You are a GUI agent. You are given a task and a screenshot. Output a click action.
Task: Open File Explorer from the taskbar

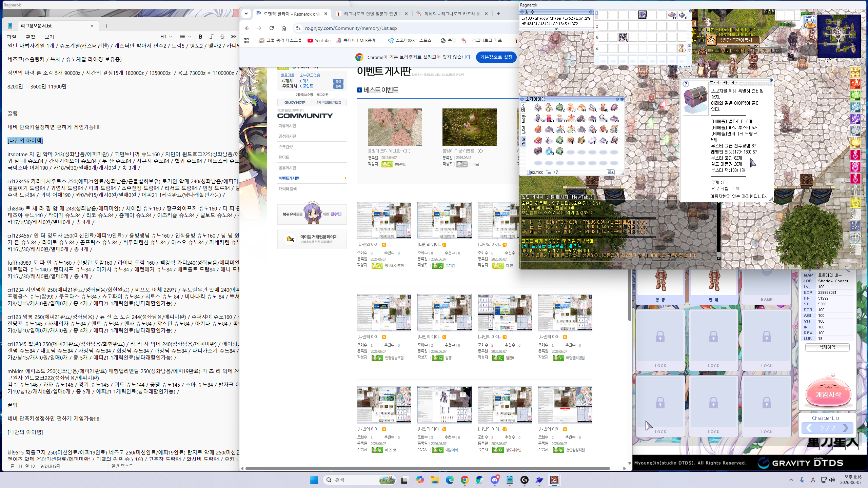click(x=435, y=480)
